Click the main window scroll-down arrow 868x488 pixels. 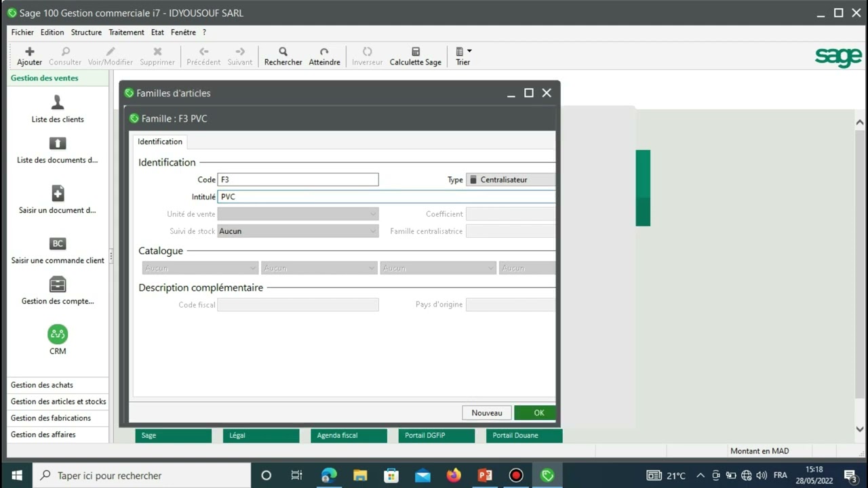click(860, 429)
